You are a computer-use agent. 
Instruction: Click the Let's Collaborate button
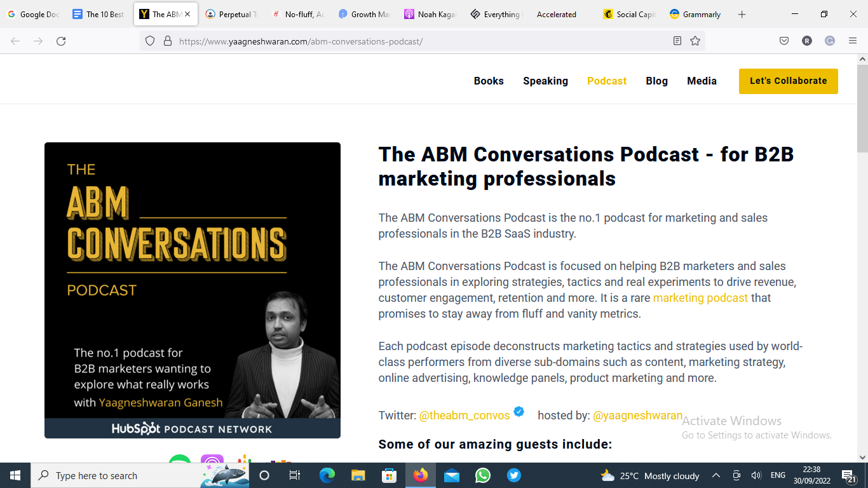[x=788, y=81]
